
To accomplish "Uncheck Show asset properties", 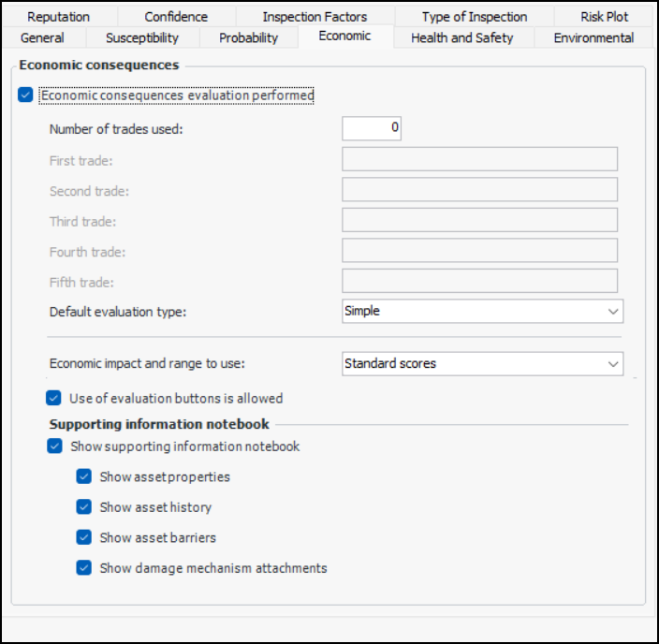I will coord(85,476).
